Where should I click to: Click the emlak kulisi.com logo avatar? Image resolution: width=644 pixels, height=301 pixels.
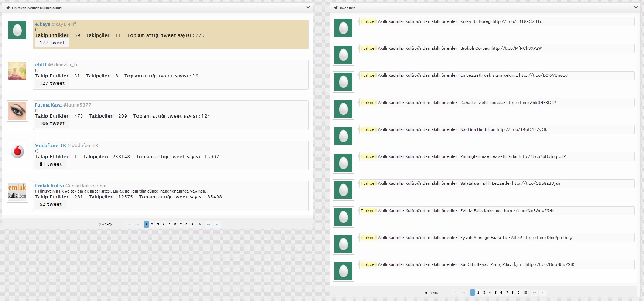point(17,192)
